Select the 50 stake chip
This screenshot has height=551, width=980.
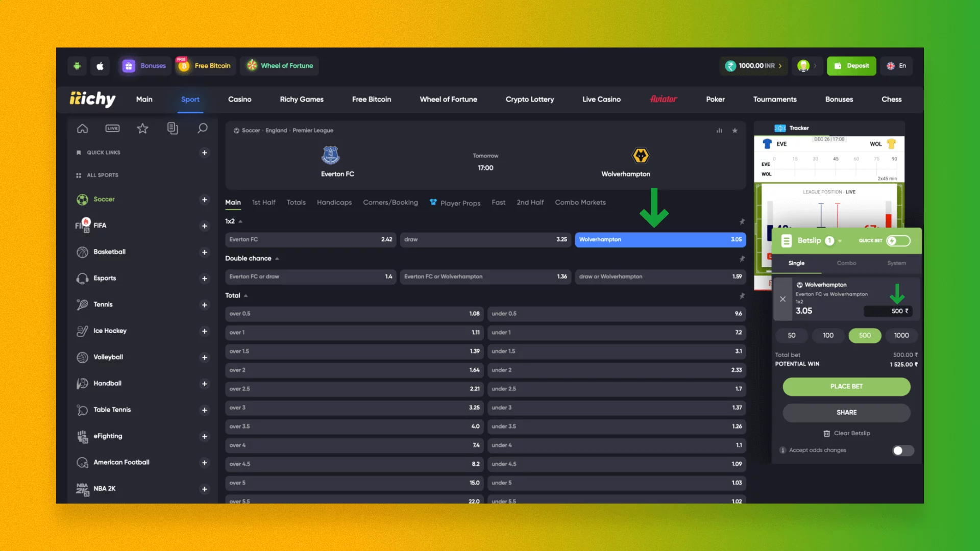791,336
